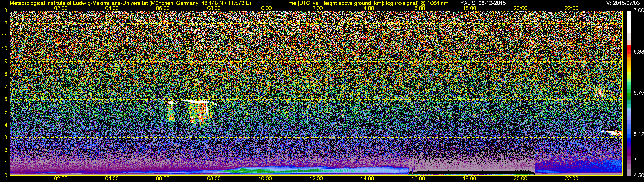Click the 13 km height axis label
This screenshot has height=182, width=644.
point(5,11)
